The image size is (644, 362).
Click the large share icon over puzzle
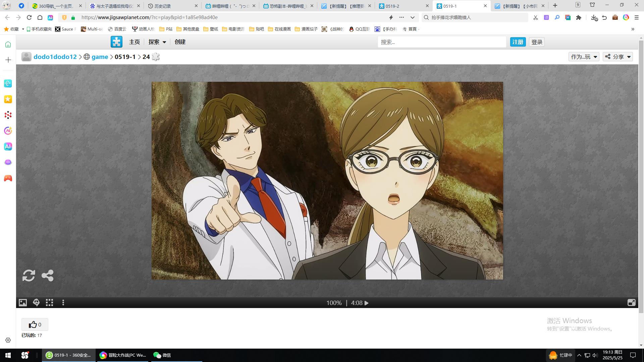[x=48, y=276]
